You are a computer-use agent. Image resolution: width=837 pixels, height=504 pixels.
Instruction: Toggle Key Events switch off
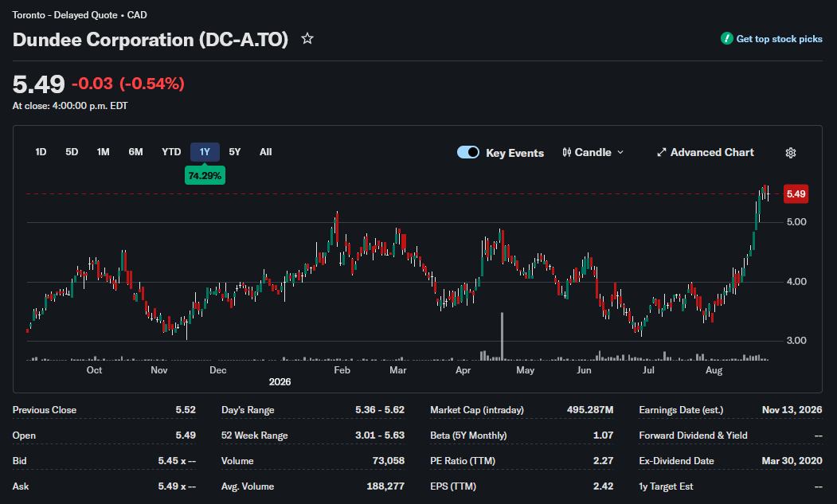(x=468, y=152)
